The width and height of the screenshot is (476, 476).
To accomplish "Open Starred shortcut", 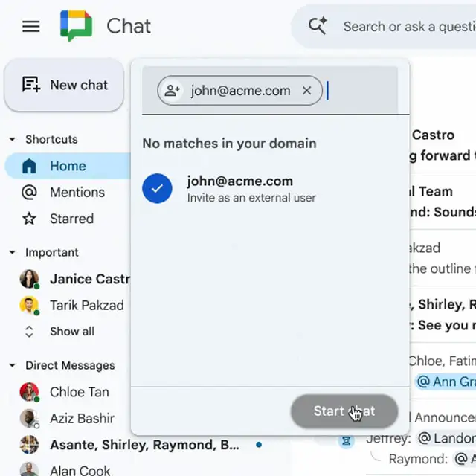I will pyautogui.click(x=71, y=219).
